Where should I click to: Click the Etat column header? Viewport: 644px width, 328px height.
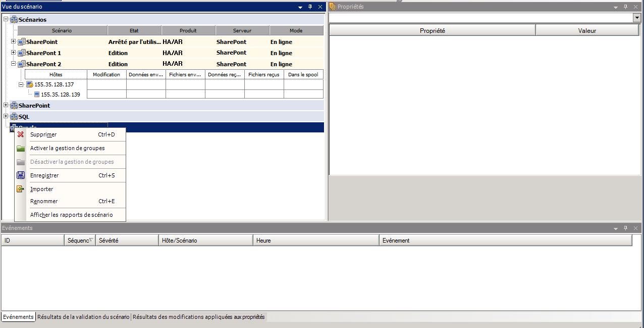point(134,31)
